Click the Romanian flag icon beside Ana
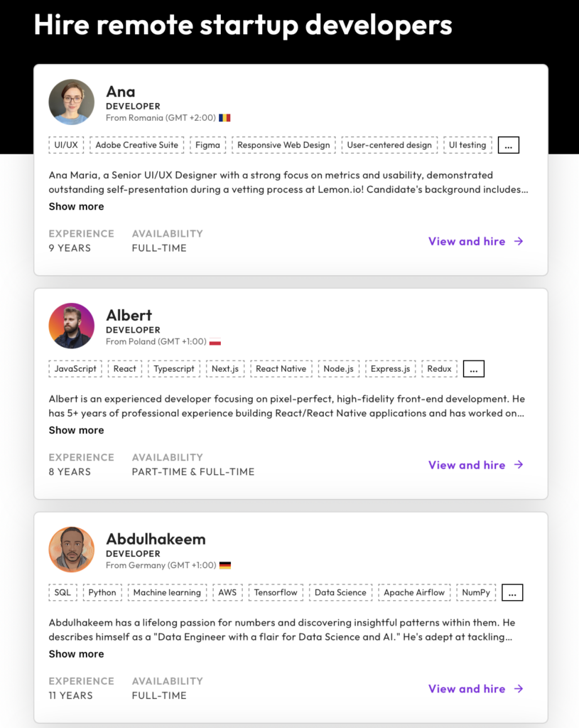579x728 pixels. 224,118
